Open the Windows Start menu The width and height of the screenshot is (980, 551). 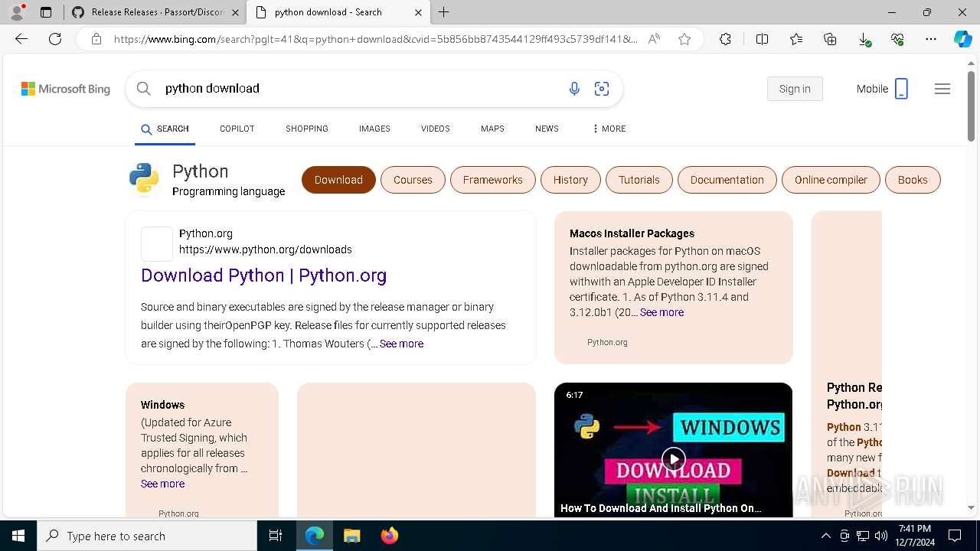(x=18, y=536)
